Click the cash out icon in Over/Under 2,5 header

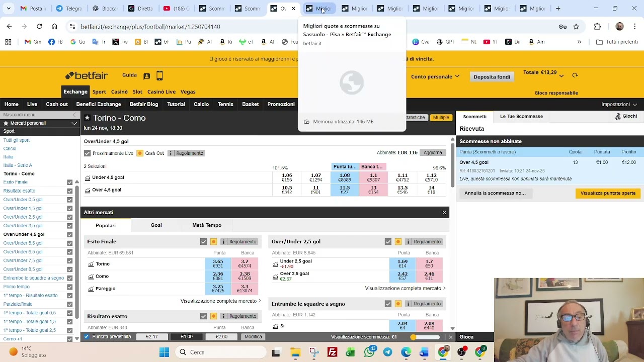tap(398, 242)
